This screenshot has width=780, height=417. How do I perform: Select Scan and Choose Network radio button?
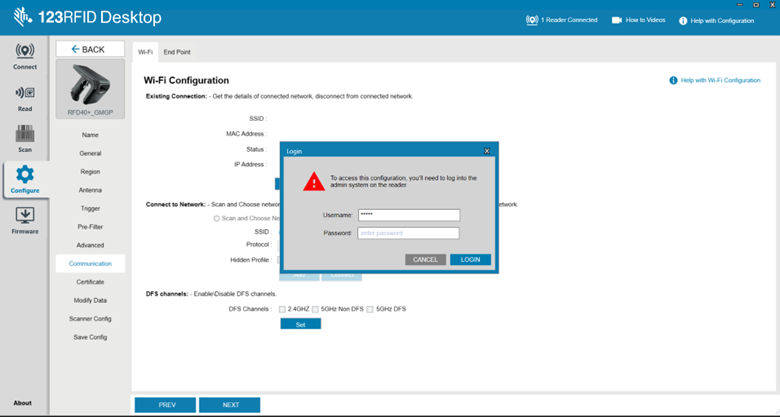coord(216,218)
